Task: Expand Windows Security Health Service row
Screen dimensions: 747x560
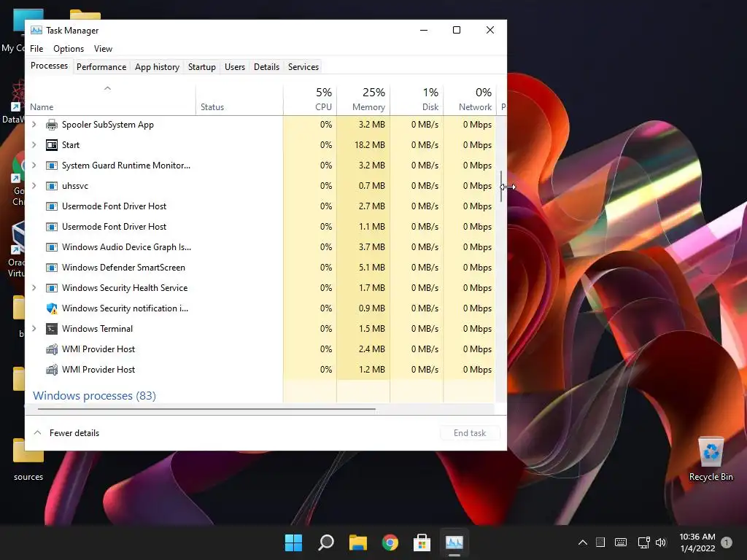Action: (x=34, y=288)
